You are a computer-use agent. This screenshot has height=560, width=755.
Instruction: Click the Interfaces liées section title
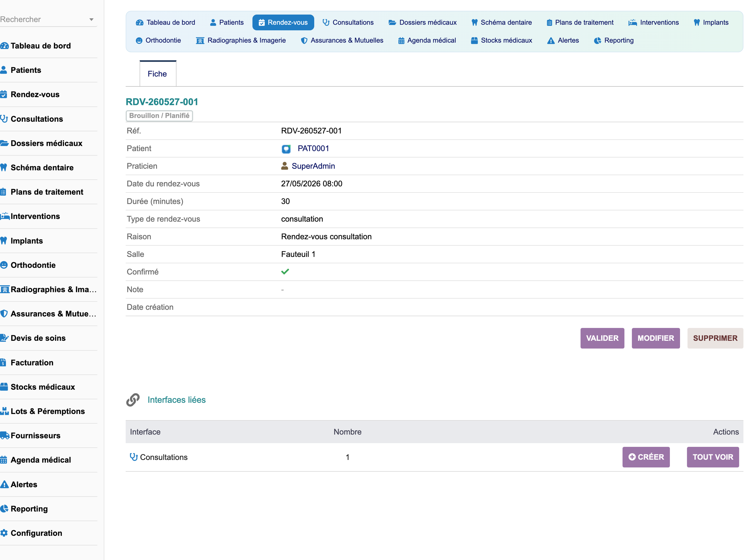point(177,400)
